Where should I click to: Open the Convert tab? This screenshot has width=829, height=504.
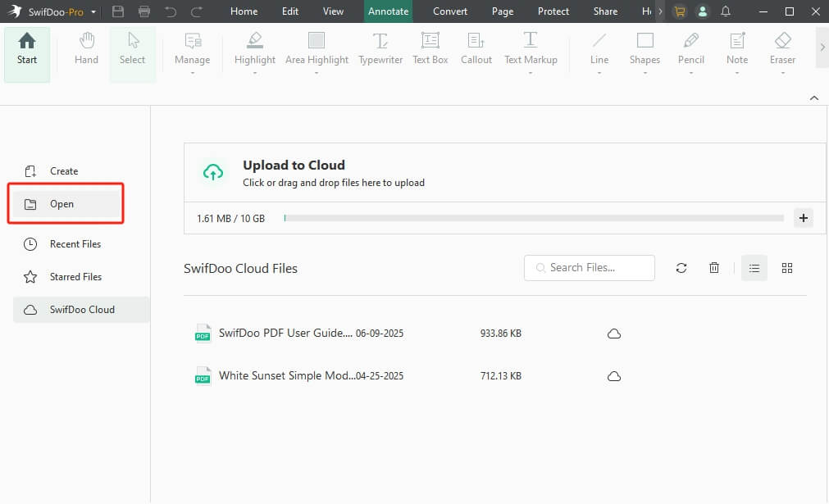[450, 11]
